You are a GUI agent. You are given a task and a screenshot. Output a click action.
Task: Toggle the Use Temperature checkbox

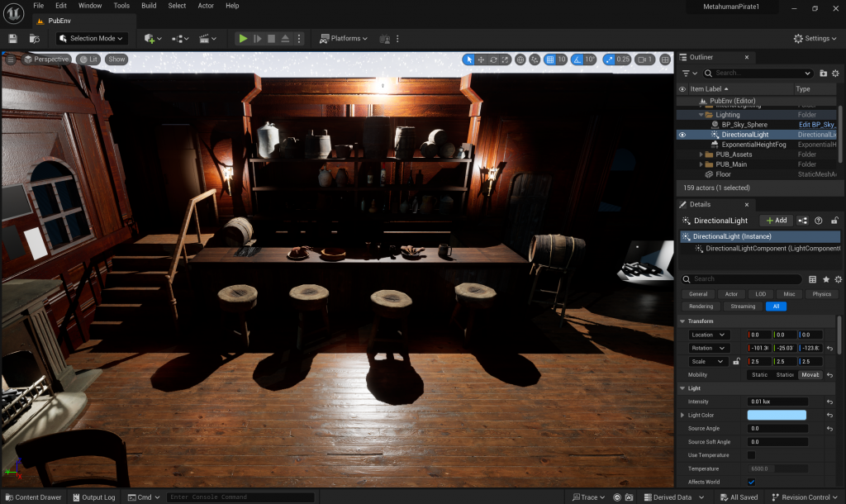(x=751, y=455)
